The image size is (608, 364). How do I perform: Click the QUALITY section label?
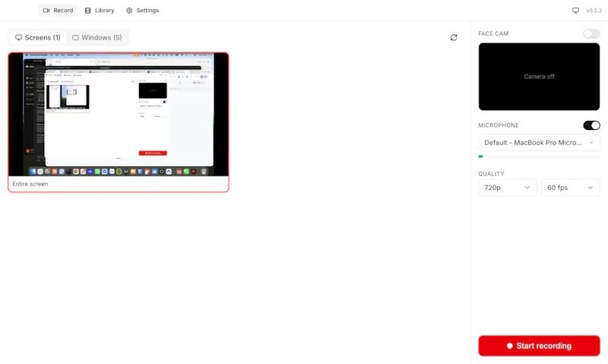[491, 174]
